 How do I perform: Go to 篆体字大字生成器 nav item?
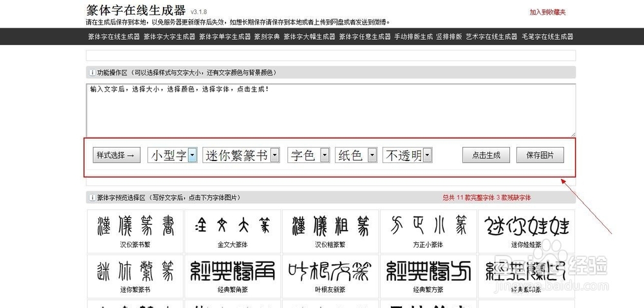169,37
